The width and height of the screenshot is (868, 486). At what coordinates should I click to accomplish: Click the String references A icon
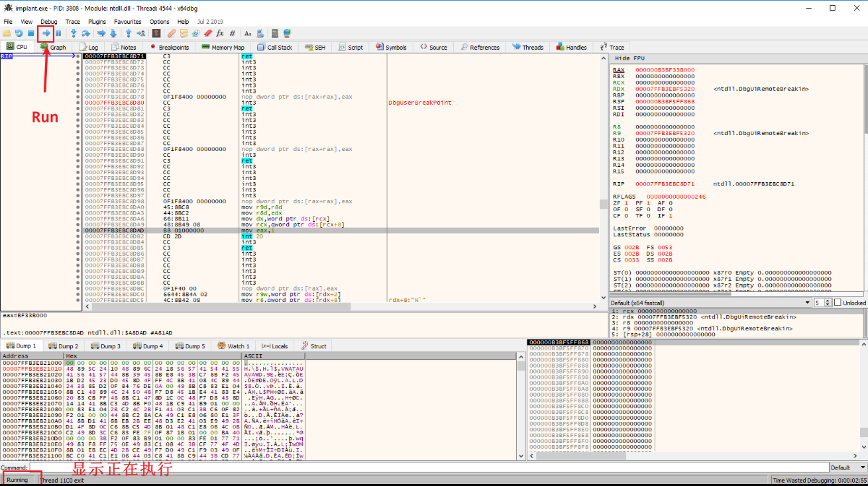pyautogui.click(x=248, y=33)
